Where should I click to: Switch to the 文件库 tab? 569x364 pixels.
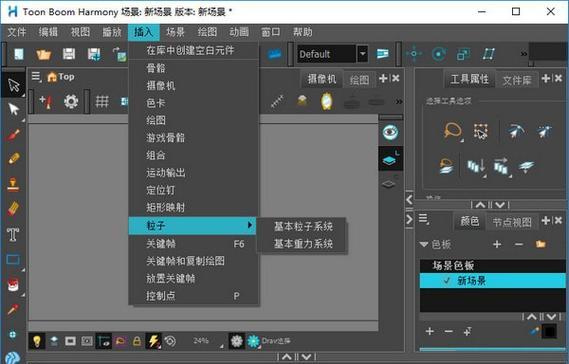tap(517, 80)
